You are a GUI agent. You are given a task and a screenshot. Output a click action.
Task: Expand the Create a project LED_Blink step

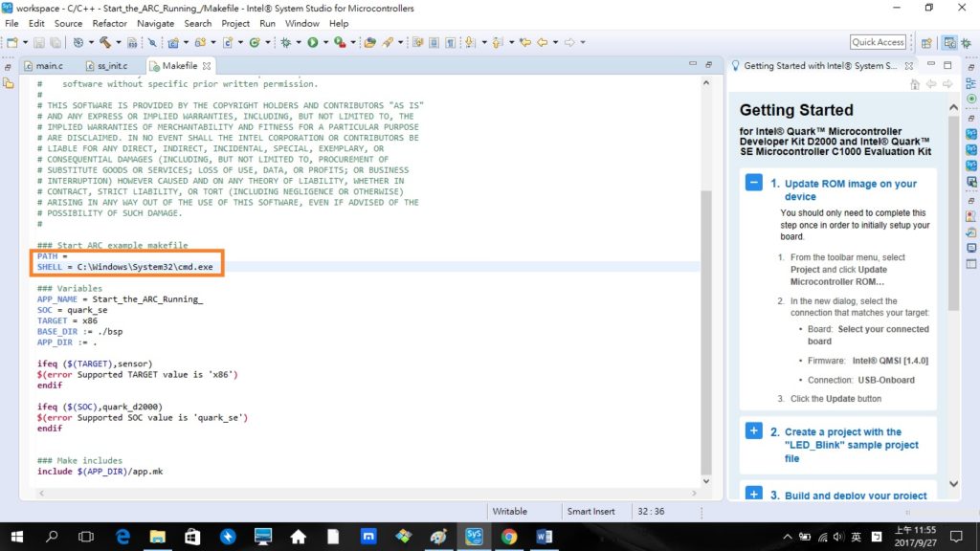click(x=754, y=431)
